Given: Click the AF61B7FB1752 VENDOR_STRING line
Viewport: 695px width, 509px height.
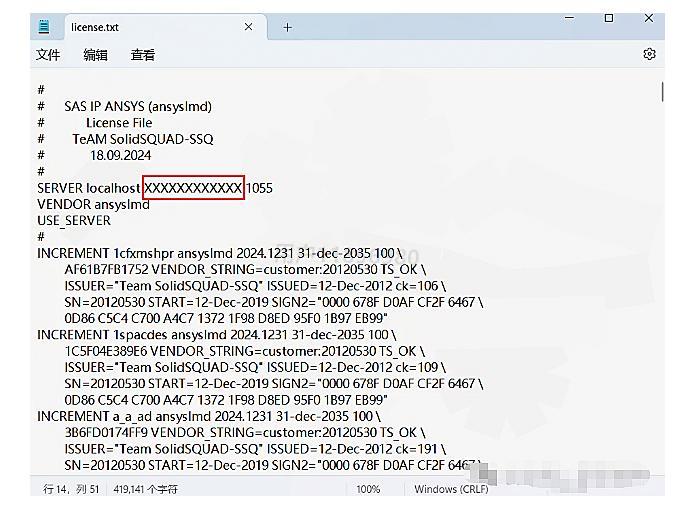Looking at the screenshot, I should (245, 270).
